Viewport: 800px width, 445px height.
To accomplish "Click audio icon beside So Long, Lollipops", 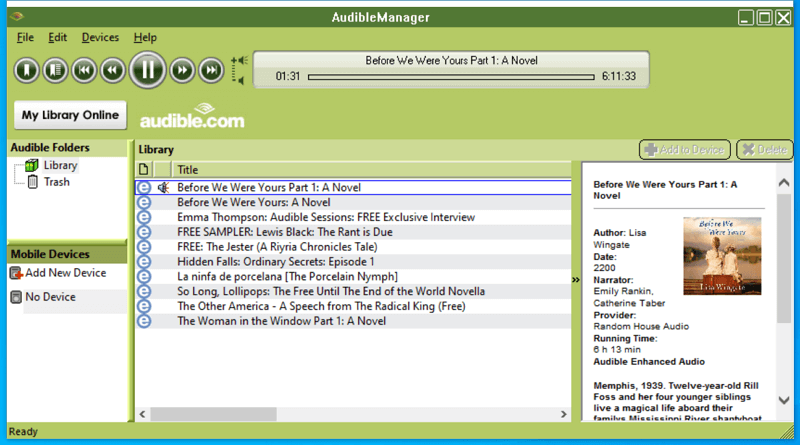I will point(144,291).
